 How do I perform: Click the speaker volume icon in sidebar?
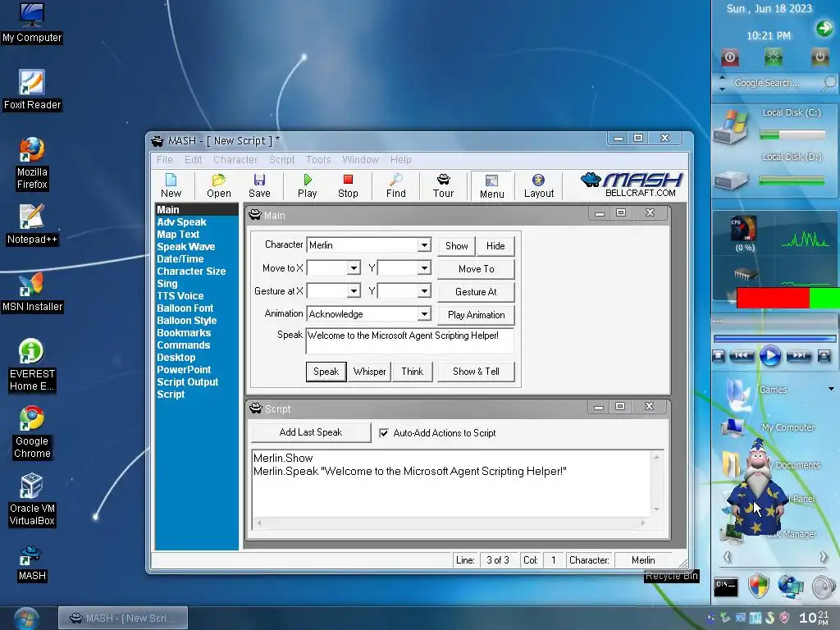[824, 587]
